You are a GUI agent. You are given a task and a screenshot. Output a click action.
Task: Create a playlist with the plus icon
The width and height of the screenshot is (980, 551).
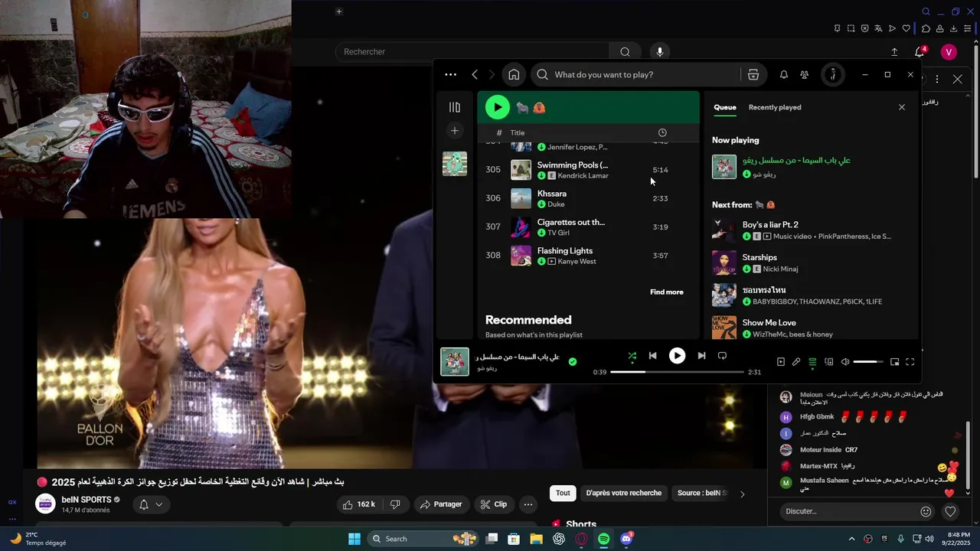[x=455, y=131]
